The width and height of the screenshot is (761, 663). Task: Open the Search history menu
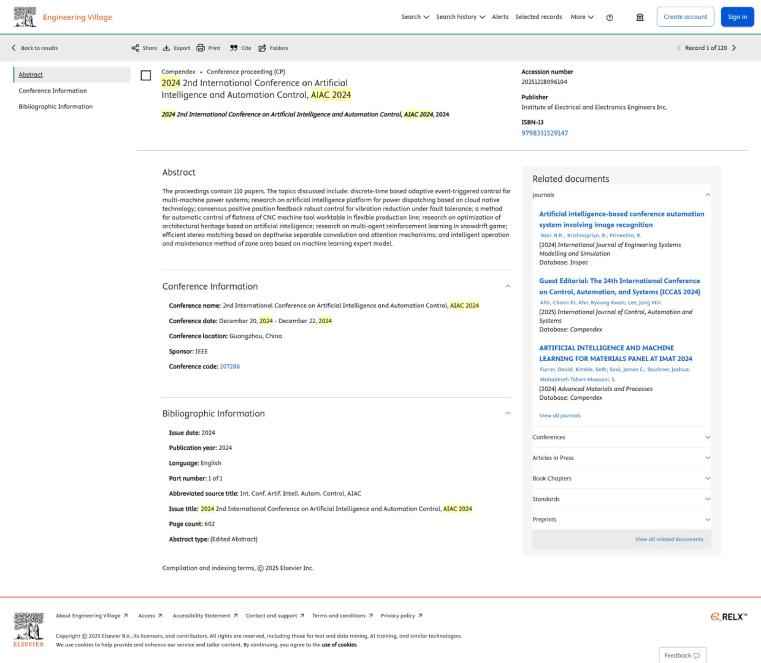tap(460, 17)
